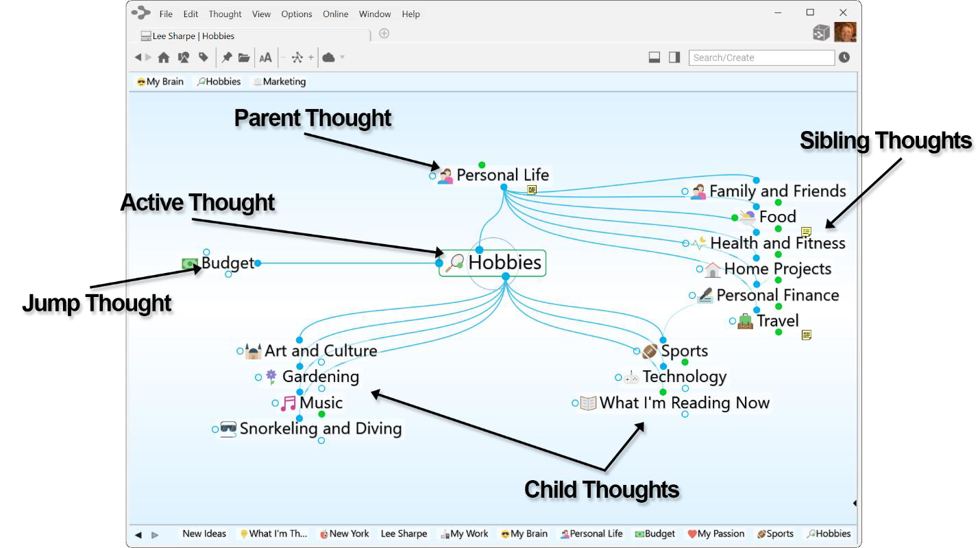The image size is (980, 548).
Task: Click the mind map layout icon
Action: point(297,58)
